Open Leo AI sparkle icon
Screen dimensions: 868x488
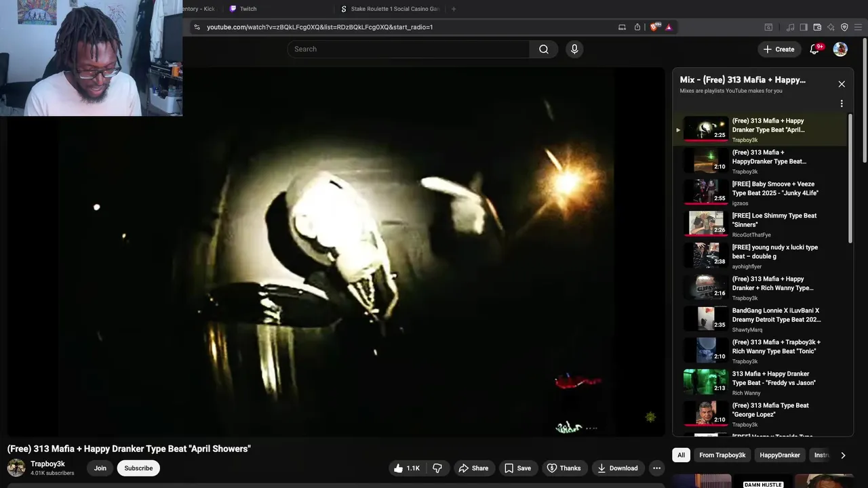pyautogui.click(x=831, y=27)
